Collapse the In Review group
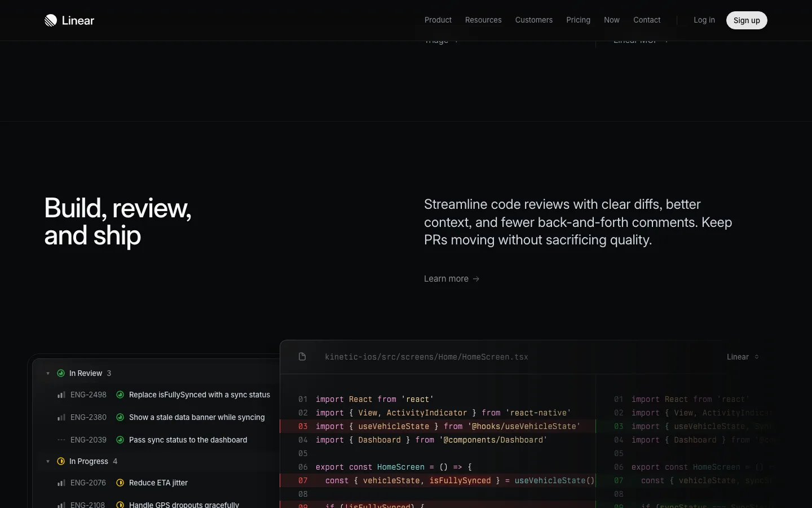 48,373
